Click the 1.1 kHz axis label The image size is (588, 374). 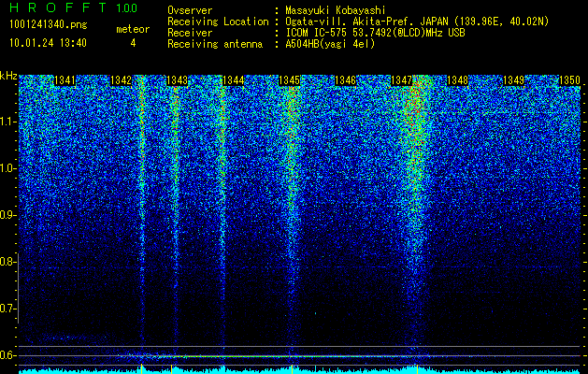coord(7,122)
